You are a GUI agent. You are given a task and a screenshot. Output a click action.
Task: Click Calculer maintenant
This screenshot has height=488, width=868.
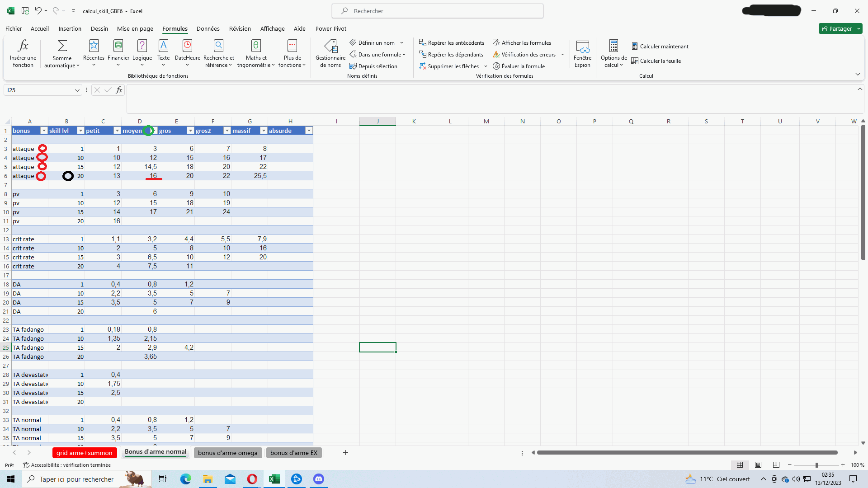660,47
